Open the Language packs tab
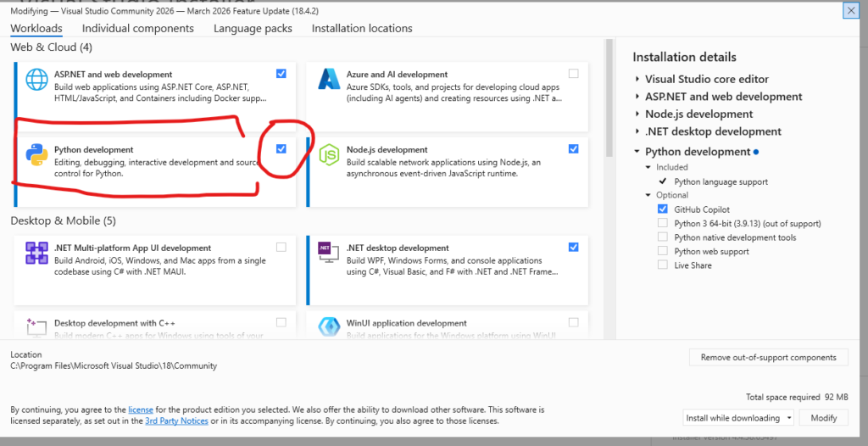Screen dimensions: 868x446 (x=253, y=29)
